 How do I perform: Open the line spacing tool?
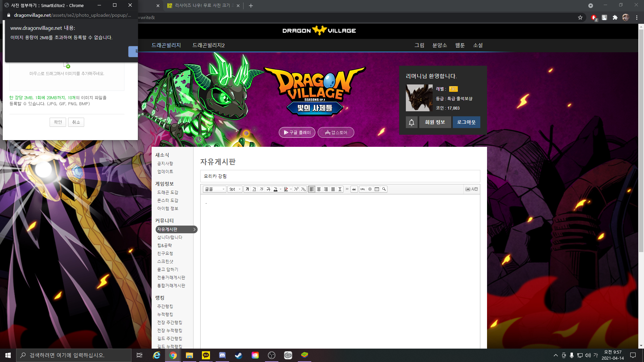pos(340,189)
